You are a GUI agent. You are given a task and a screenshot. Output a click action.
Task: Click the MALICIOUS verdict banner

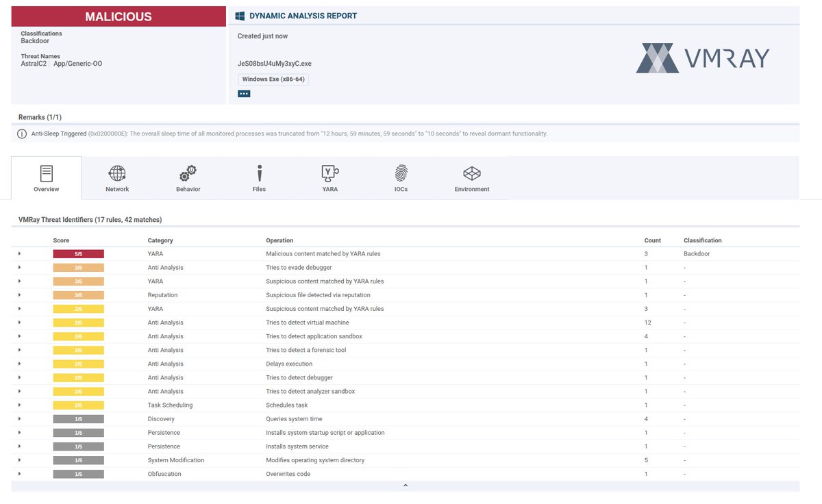[x=119, y=16]
